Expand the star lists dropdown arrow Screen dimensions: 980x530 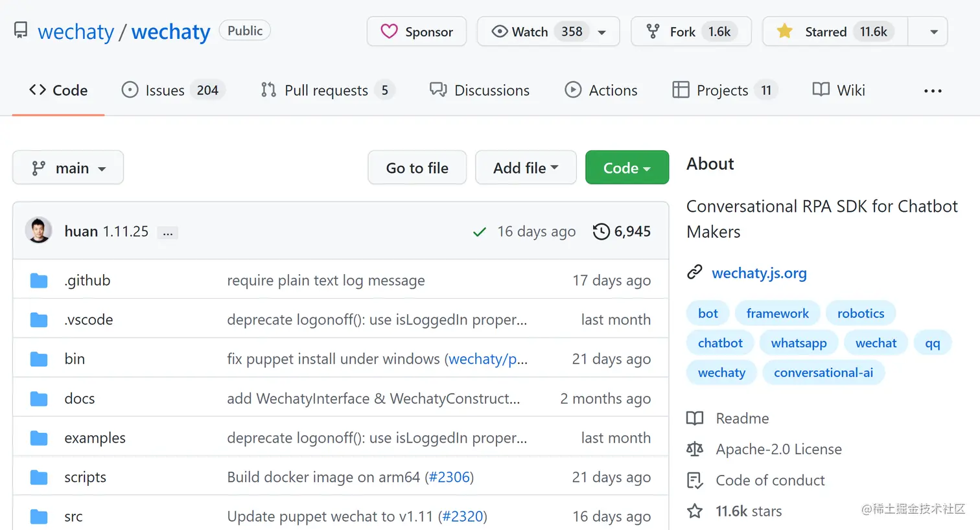coord(933,32)
